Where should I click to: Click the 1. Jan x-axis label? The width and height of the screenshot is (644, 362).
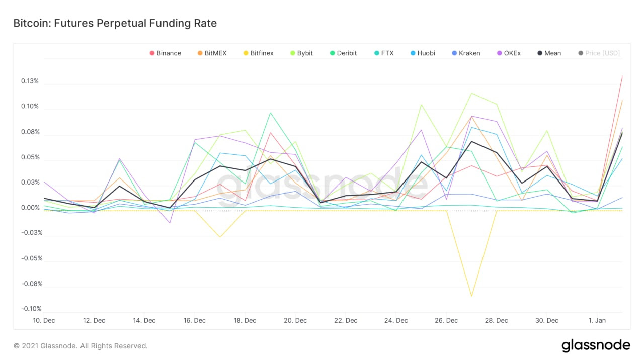click(597, 320)
